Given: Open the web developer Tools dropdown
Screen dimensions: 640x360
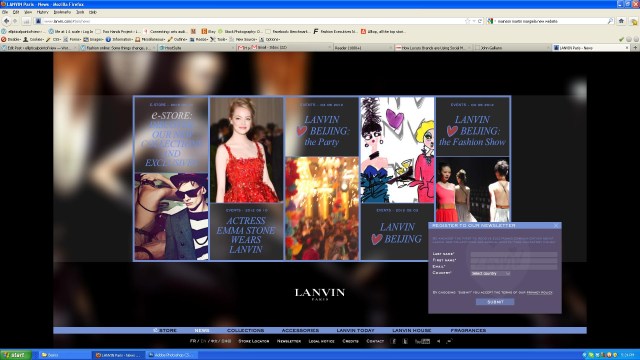Looking at the screenshot, I should pos(218,40).
